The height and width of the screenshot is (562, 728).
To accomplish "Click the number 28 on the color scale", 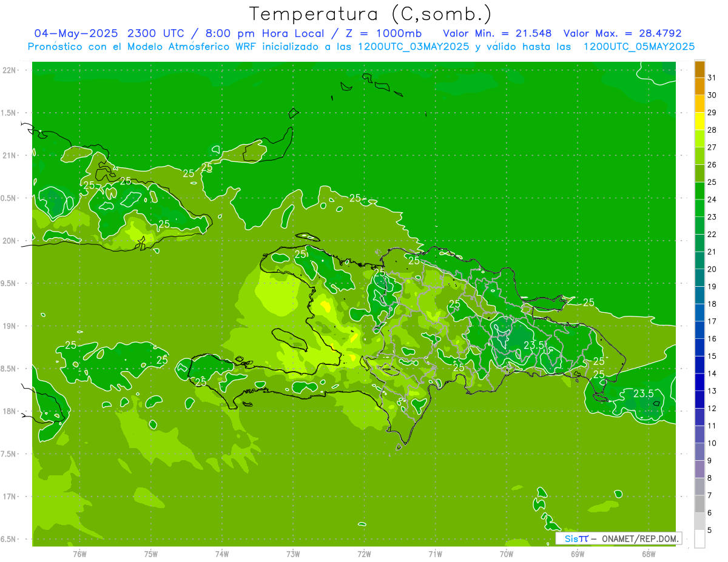I will pos(712,130).
